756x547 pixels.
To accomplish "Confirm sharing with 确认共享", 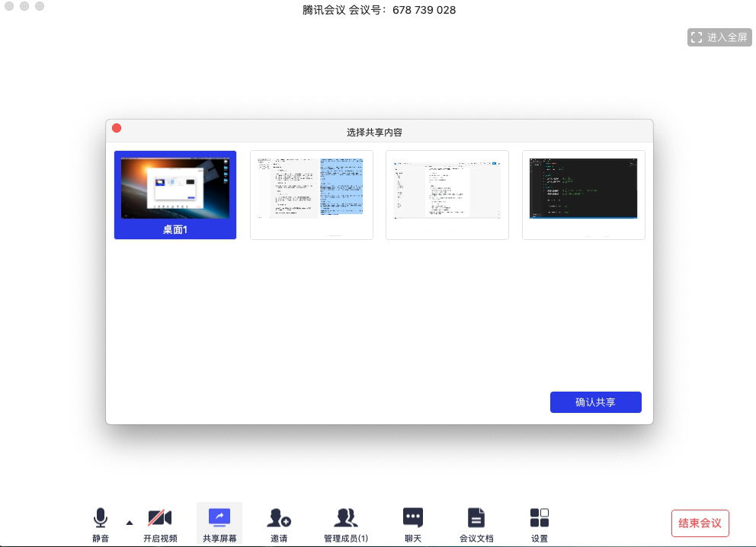I will coord(595,402).
